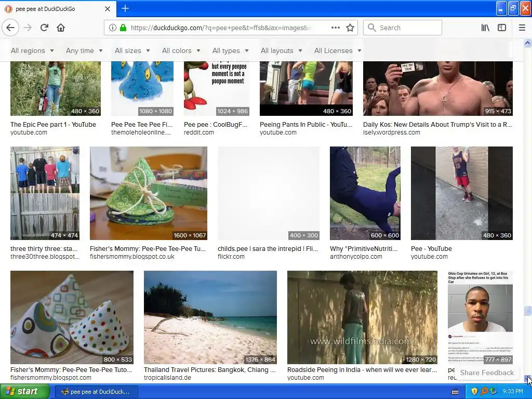Click the scrollbar up arrow
The width and height of the screenshot is (532, 399).
tap(527, 43)
